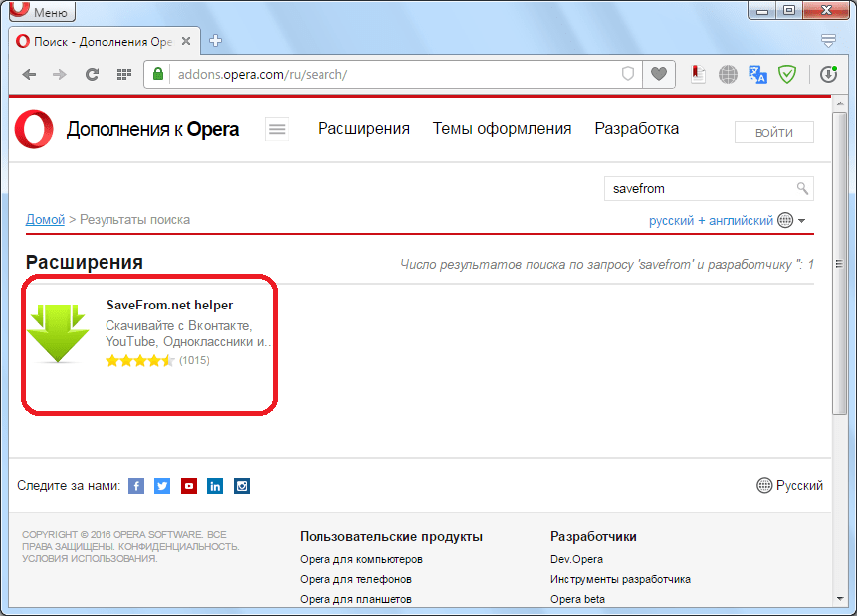Click the Результаты поиска breadcrumb text

click(135, 220)
